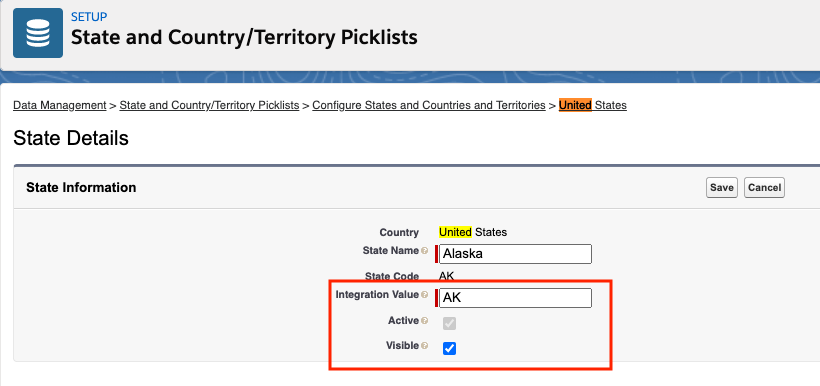Viewport: 820px width, 386px height.
Task: Click the greyed-out Active checkbox
Action: [x=449, y=324]
